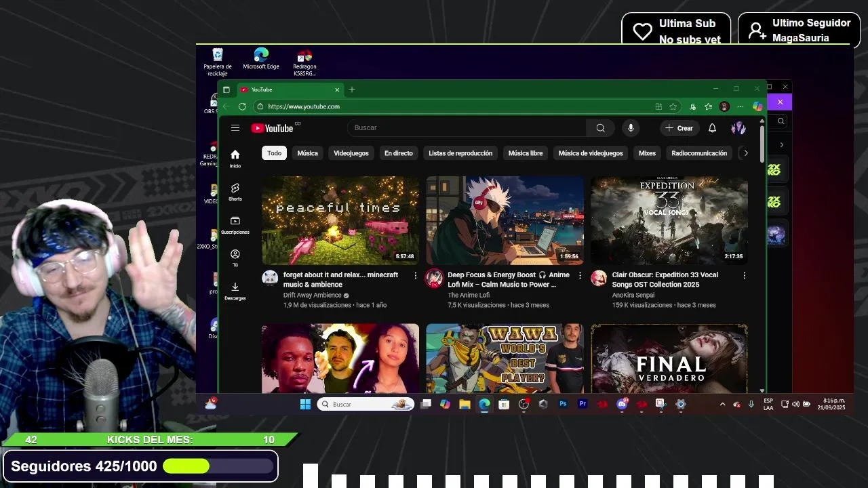Open Descargas in YouTube sidebar
The width and height of the screenshot is (868, 488).
(x=235, y=291)
